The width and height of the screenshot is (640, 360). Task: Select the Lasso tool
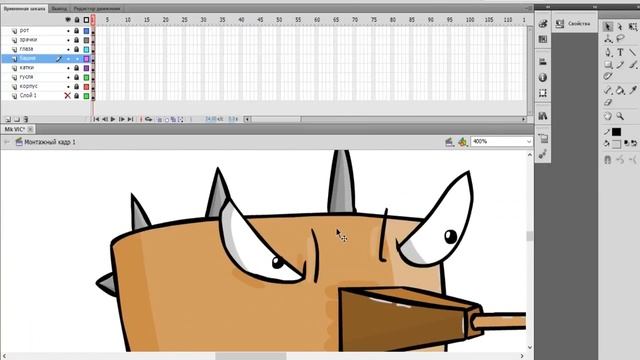click(x=620, y=39)
